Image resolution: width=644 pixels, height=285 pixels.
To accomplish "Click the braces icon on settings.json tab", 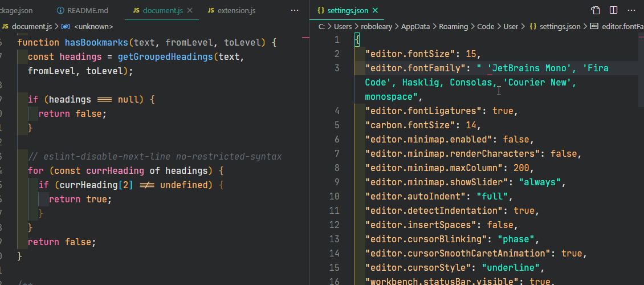I will pos(321,10).
